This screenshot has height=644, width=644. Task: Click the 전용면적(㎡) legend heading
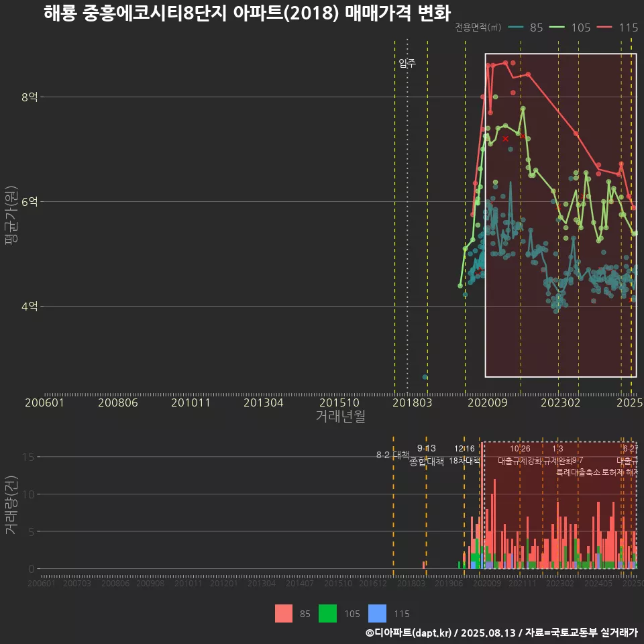[x=478, y=27]
